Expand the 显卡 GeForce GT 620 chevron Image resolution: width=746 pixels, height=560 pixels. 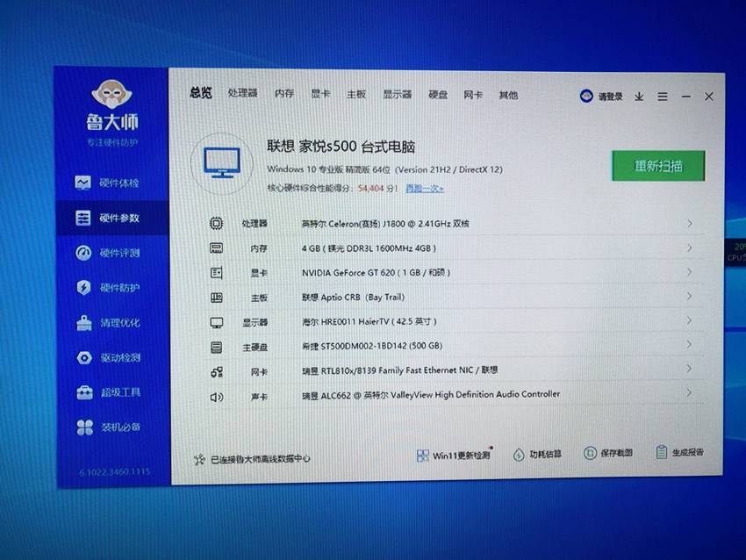pyautogui.click(x=689, y=272)
